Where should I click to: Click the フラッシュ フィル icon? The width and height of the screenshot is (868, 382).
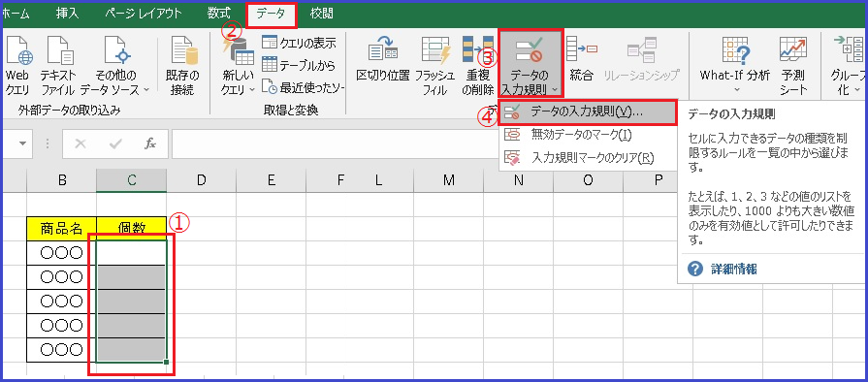click(435, 65)
